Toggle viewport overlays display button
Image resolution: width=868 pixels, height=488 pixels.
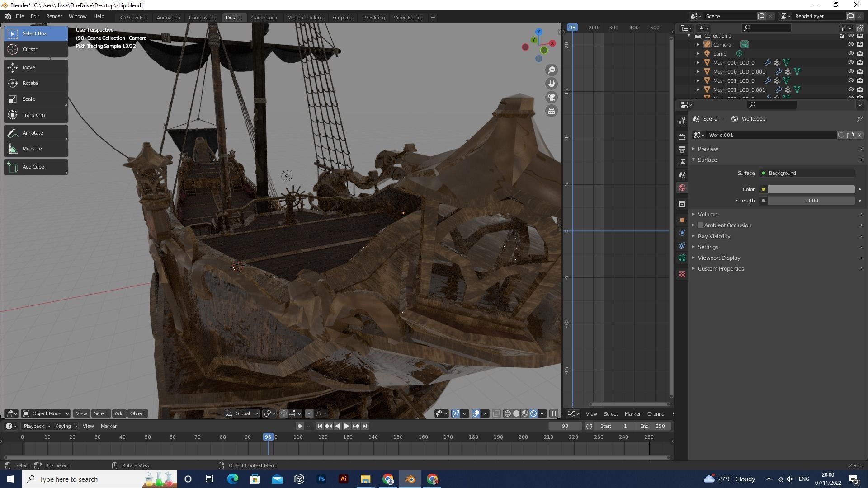[x=476, y=413]
